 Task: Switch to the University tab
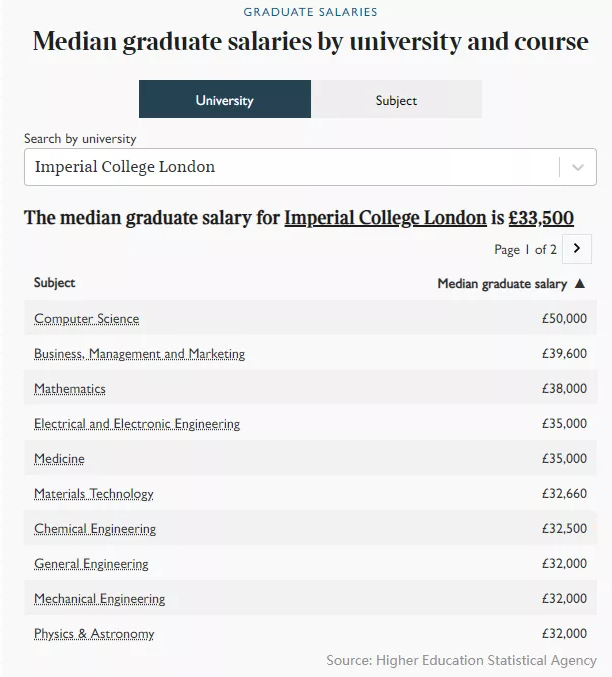[225, 100]
